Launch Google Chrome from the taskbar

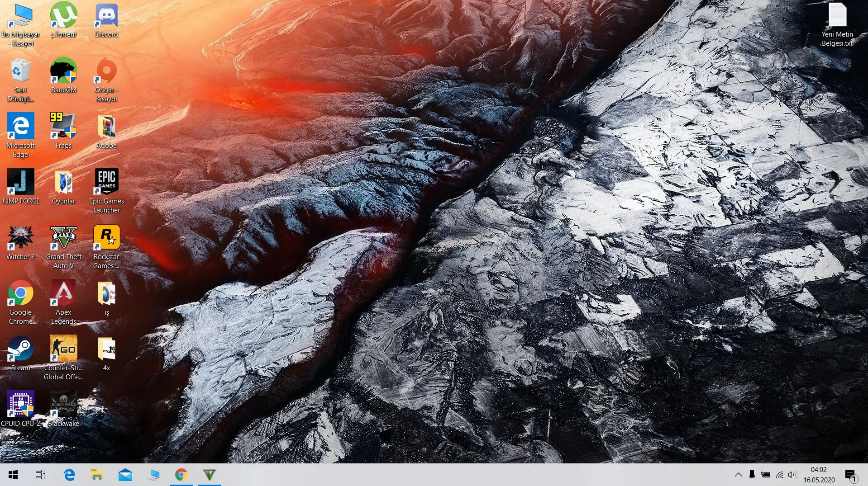tap(181, 474)
